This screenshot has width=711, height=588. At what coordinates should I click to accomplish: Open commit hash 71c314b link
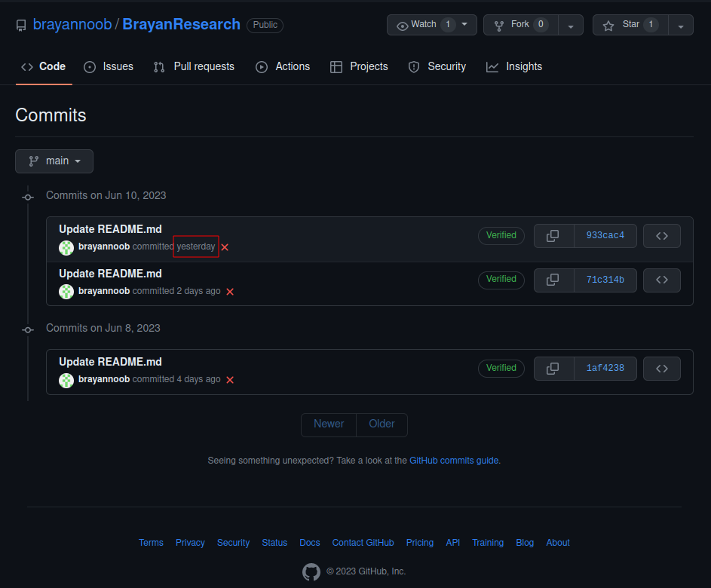605,280
